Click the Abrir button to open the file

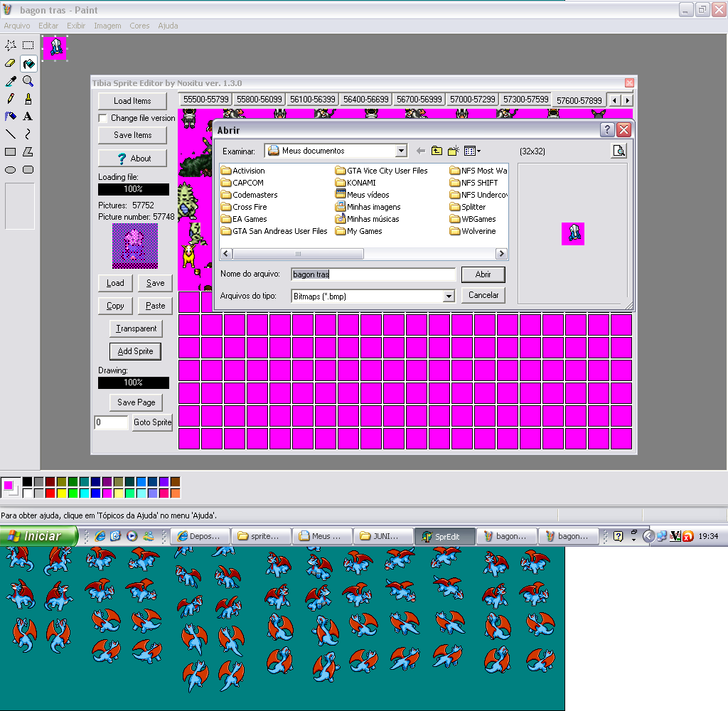click(x=483, y=274)
